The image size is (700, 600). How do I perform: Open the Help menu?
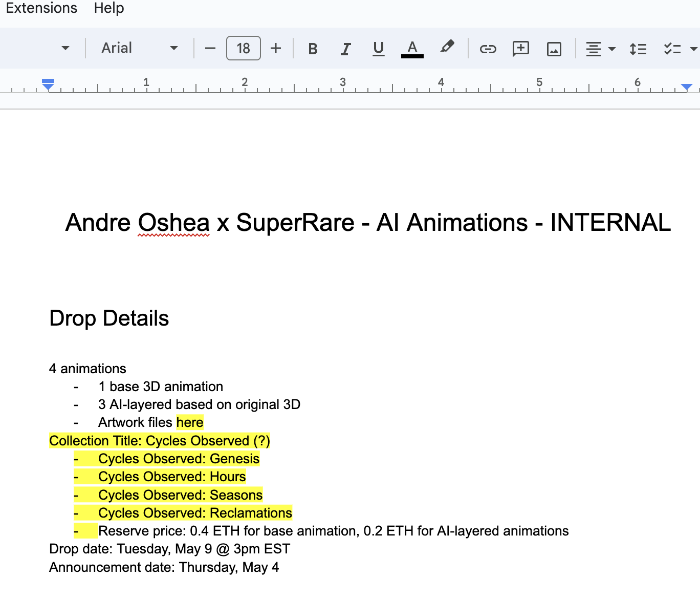click(109, 8)
